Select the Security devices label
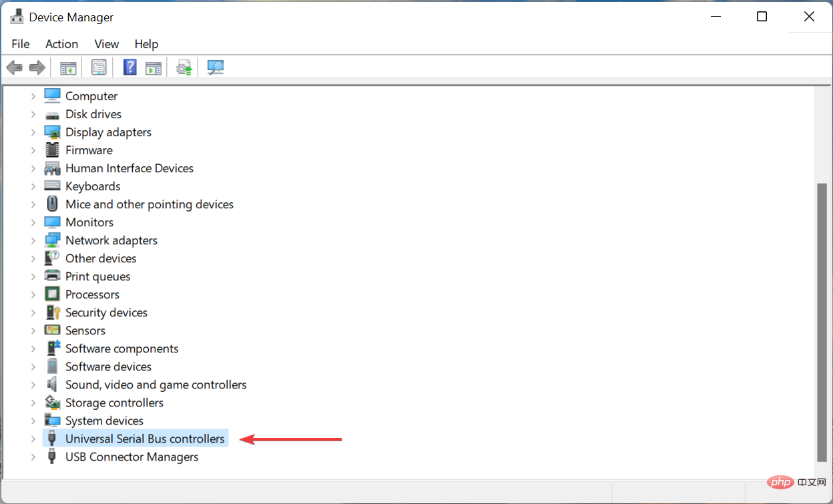 click(x=106, y=312)
